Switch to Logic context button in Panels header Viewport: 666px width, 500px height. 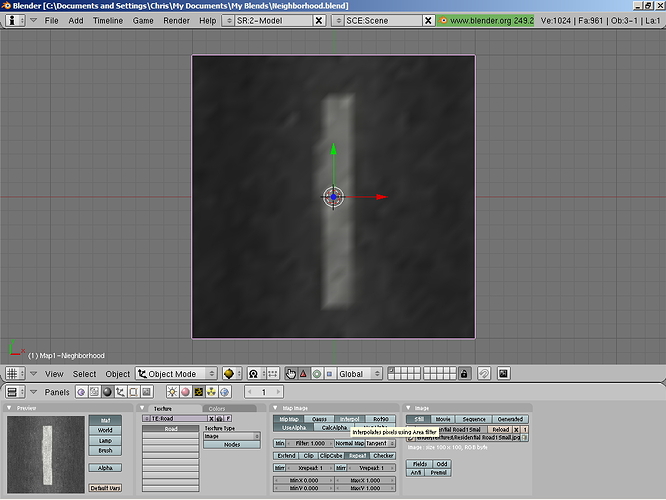tap(81, 392)
